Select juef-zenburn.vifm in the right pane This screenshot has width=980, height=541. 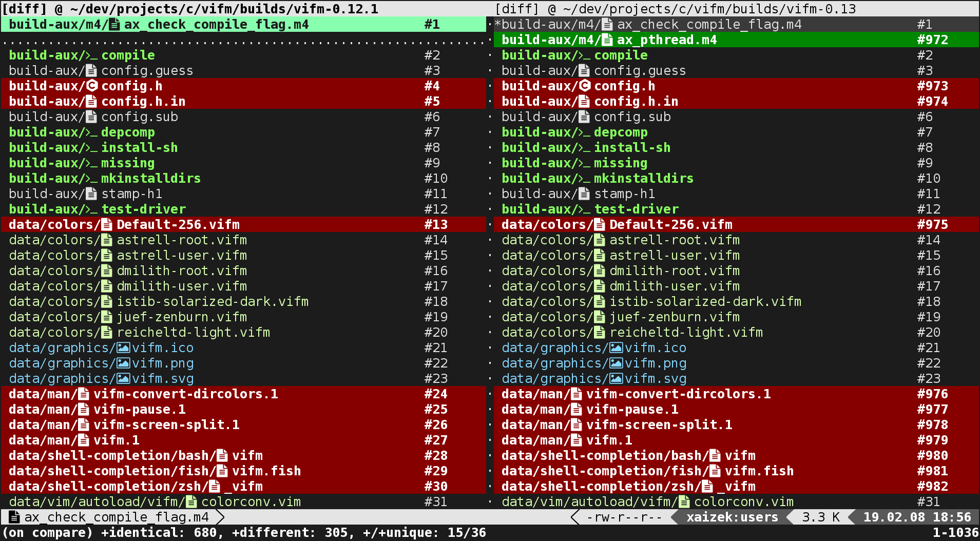point(675,317)
